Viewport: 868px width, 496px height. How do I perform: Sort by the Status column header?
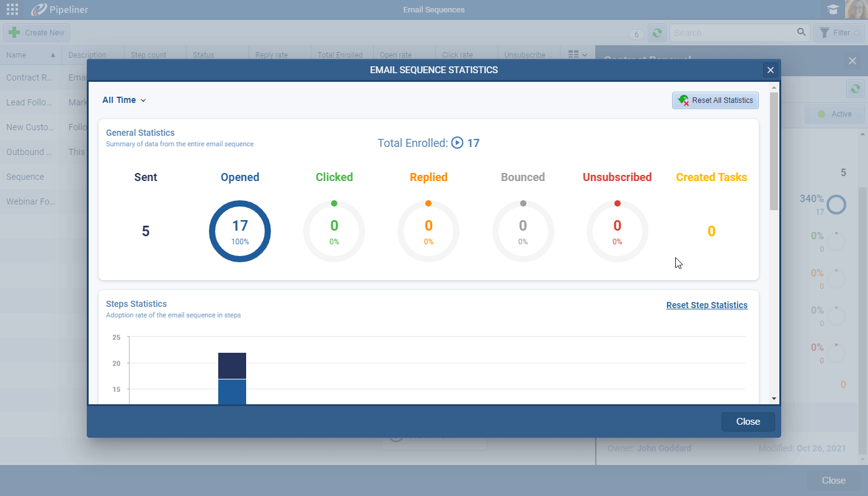coord(203,55)
